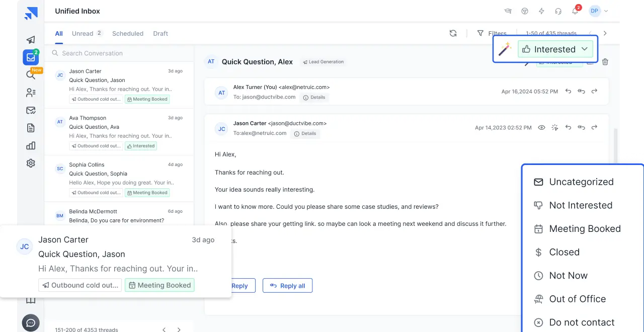Click the magic wand AI icon
Viewport: 644px width, 332px height.
coord(505,49)
